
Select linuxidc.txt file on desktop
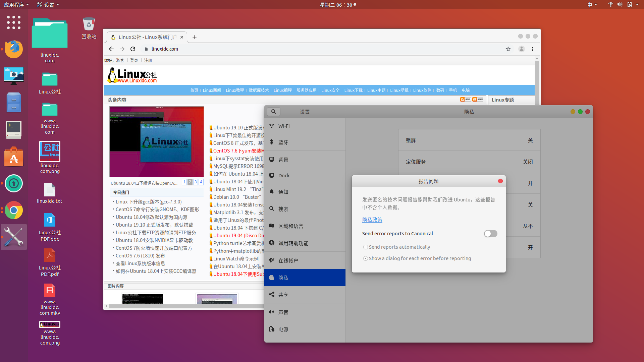click(50, 193)
